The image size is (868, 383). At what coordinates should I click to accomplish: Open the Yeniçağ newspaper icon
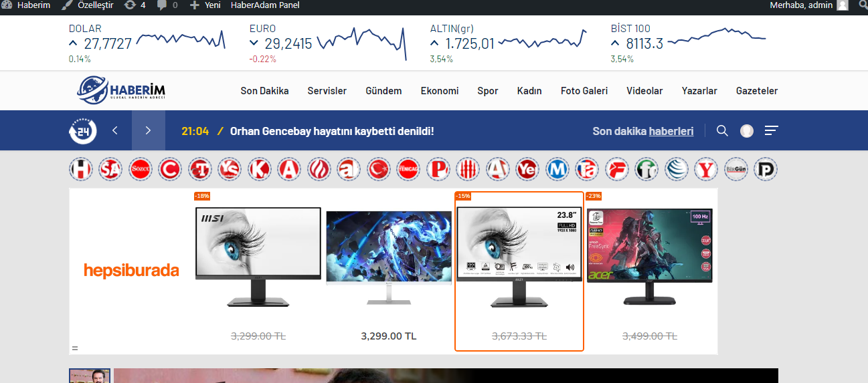pyautogui.click(x=408, y=170)
